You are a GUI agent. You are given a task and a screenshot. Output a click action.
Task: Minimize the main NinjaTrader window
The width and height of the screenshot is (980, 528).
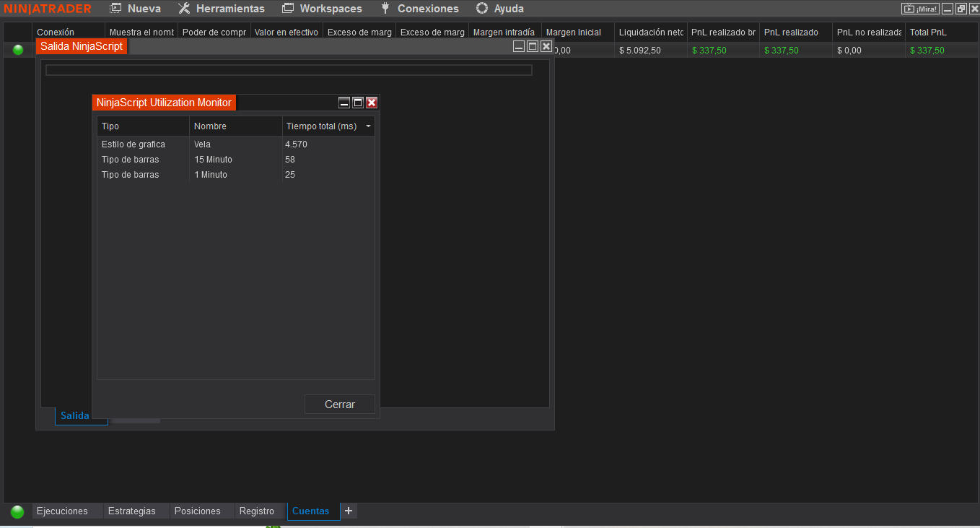click(948, 9)
